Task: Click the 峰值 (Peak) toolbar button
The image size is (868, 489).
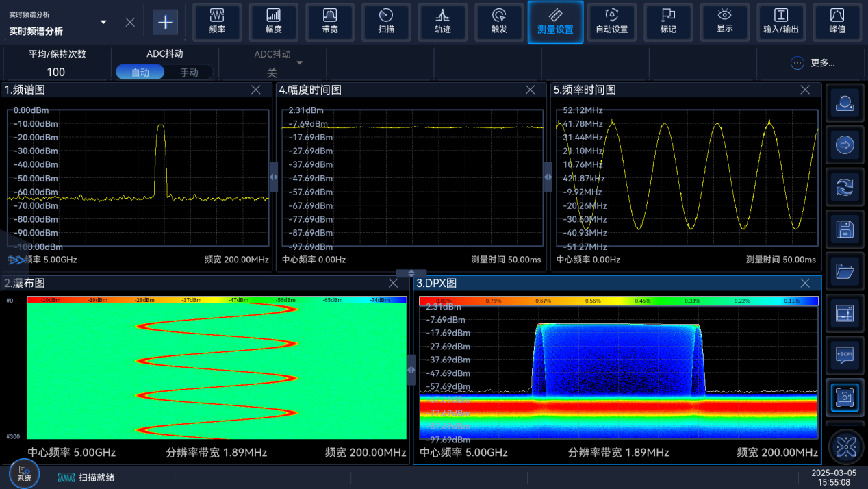Action: 837,21
